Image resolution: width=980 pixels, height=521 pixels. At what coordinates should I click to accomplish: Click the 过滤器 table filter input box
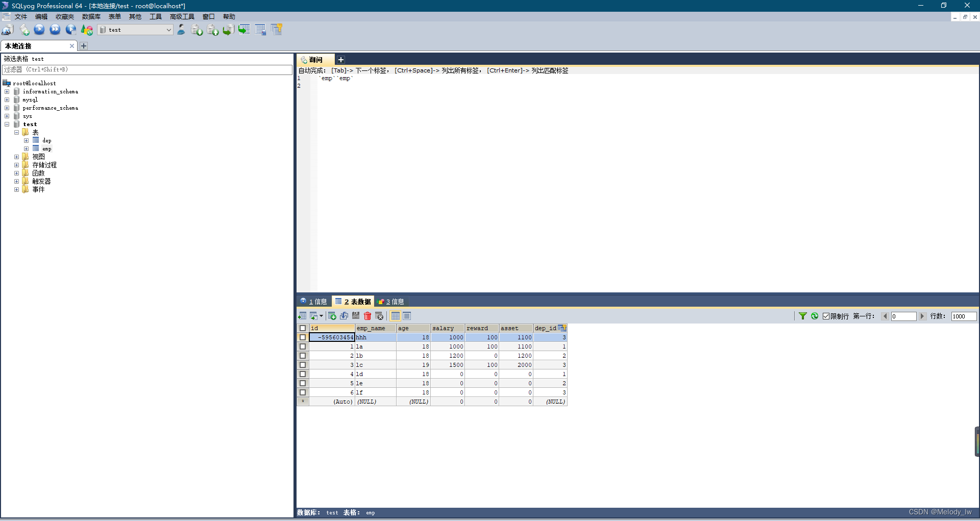pos(147,69)
